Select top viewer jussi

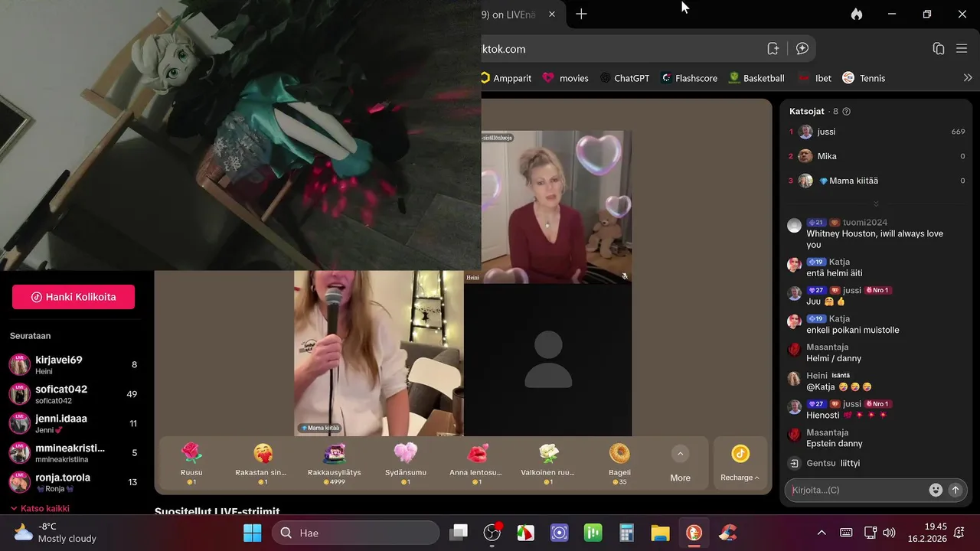pos(877,132)
